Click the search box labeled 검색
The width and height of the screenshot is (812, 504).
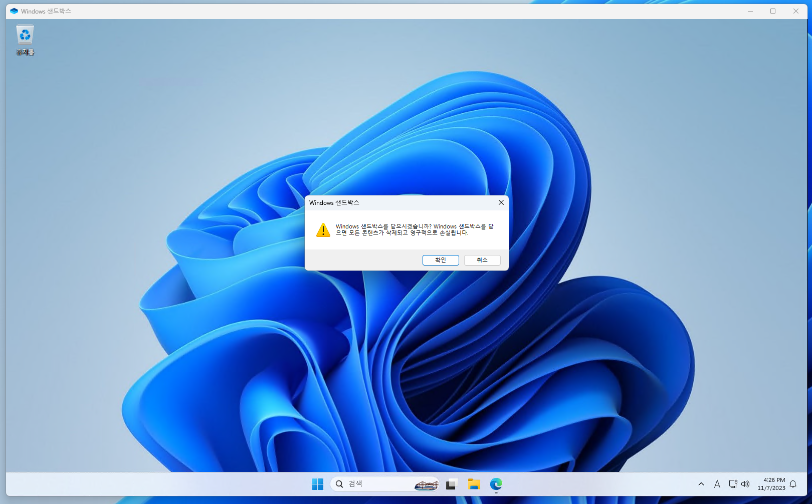384,484
